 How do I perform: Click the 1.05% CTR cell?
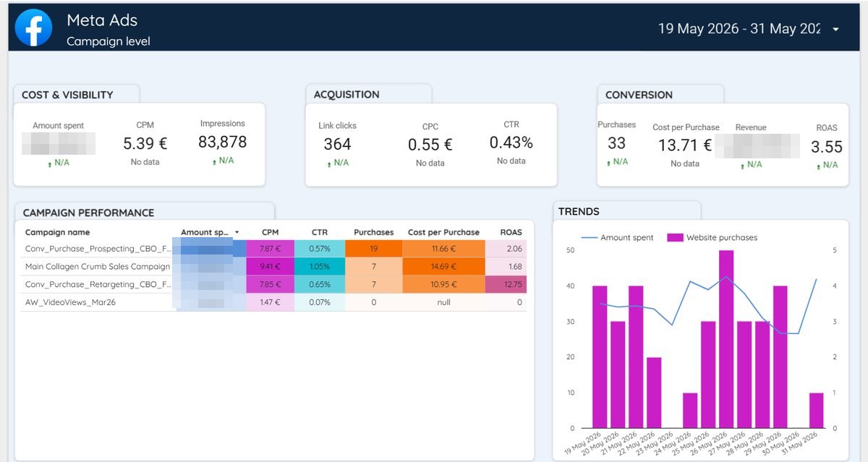(x=320, y=267)
